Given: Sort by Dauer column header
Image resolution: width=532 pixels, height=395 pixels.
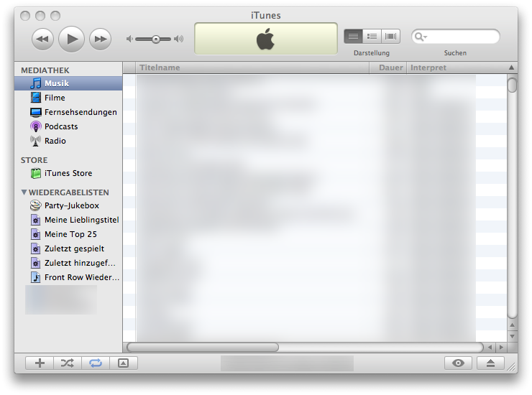Looking at the screenshot, I should [x=387, y=68].
